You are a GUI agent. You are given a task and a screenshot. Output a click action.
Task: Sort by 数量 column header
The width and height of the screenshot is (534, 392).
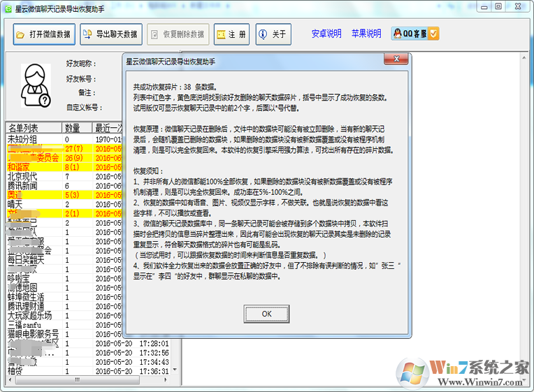coord(77,128)
